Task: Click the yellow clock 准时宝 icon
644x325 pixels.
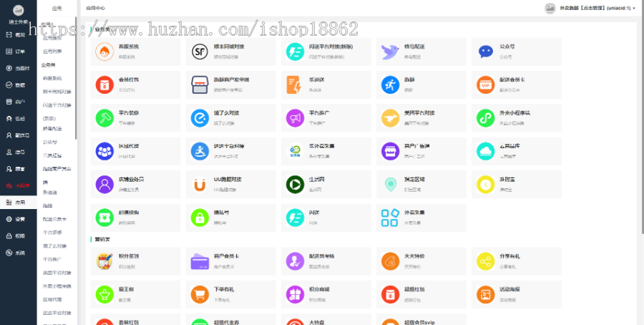Action: point(485,185)
